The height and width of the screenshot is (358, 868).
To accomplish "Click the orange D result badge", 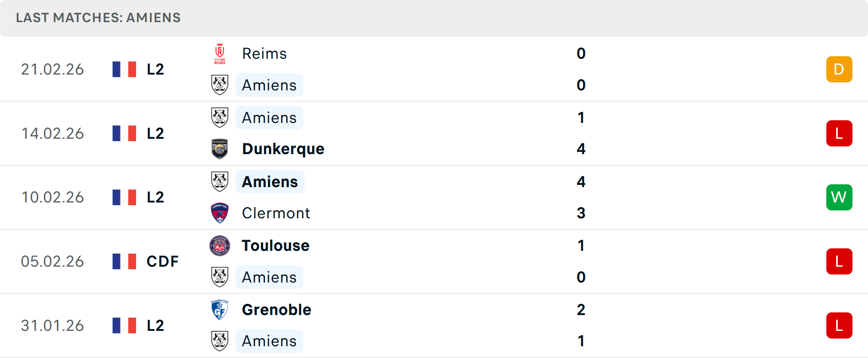I will pyautogui.click(x=839, y=69).
